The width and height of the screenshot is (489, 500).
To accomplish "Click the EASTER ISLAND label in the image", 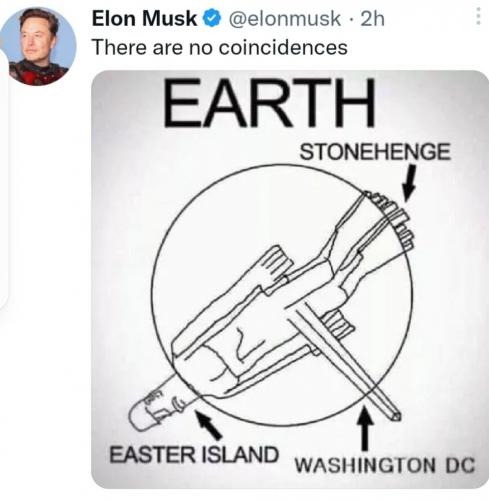I will (194, 455).
